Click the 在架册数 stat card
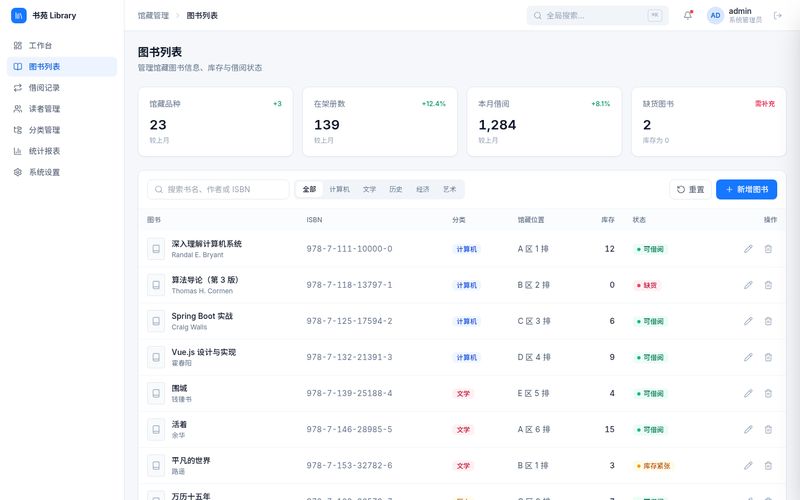The width and height of the screenshot is (800, 500). click(x=380, y=121)
